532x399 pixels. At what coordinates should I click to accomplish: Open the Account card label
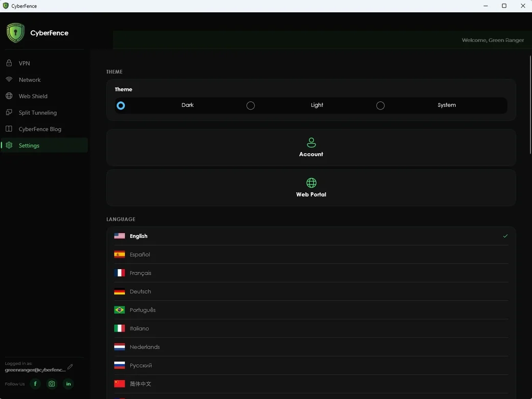311,154
